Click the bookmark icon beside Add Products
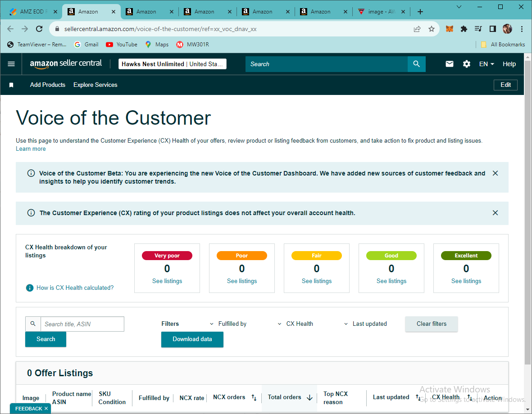Screen dimensions: 532x414 click(x=11, y=85)
